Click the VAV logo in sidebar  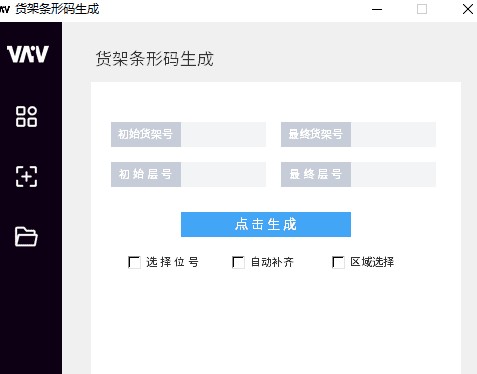tap(28, 54)
